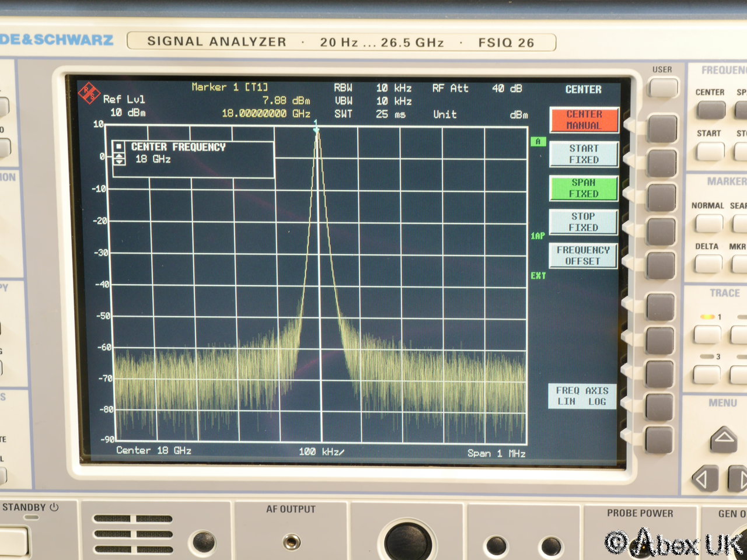Click the up/down stepper in the Center Frequency box
Viewport: 747px width, 560px height.
pyautogui.click(x=118, y=159)
